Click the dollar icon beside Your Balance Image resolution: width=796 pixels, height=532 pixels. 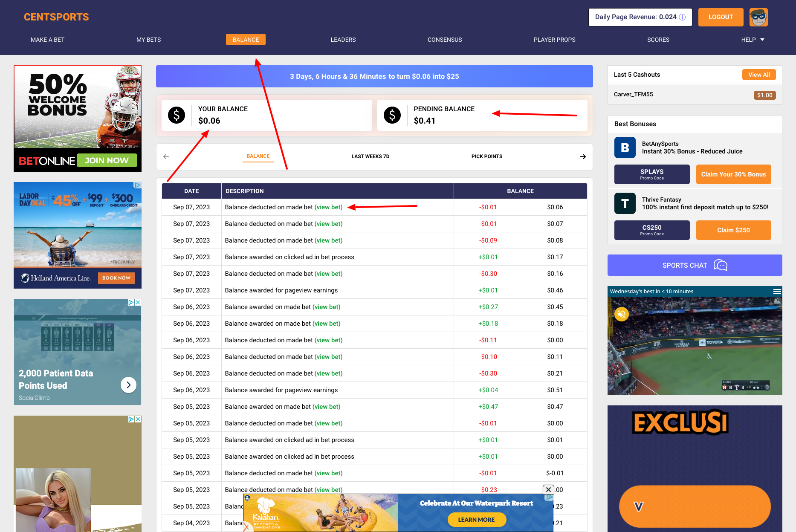pyautogui.click(x=177, y=115)
